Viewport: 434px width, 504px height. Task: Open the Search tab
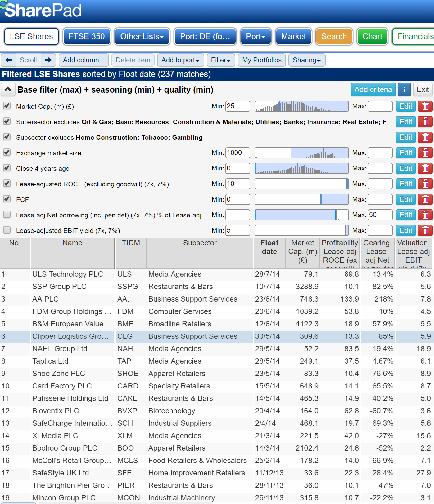[x=334, y=36]
